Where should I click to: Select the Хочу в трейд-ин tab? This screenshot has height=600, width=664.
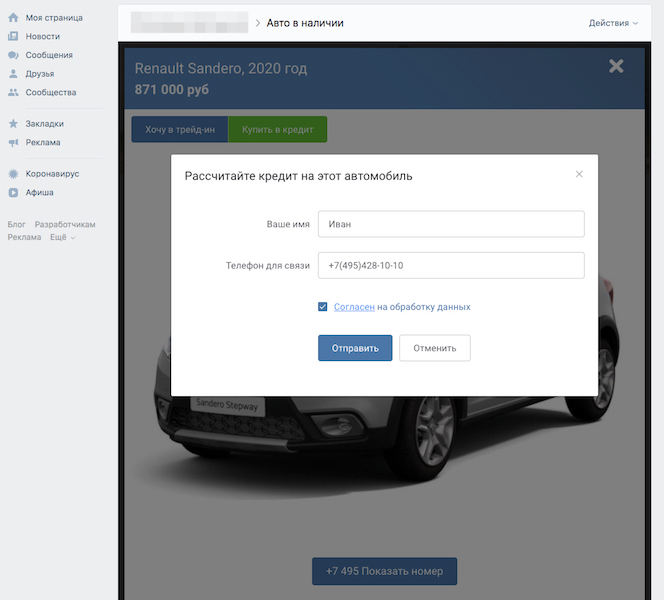(180, 130)
